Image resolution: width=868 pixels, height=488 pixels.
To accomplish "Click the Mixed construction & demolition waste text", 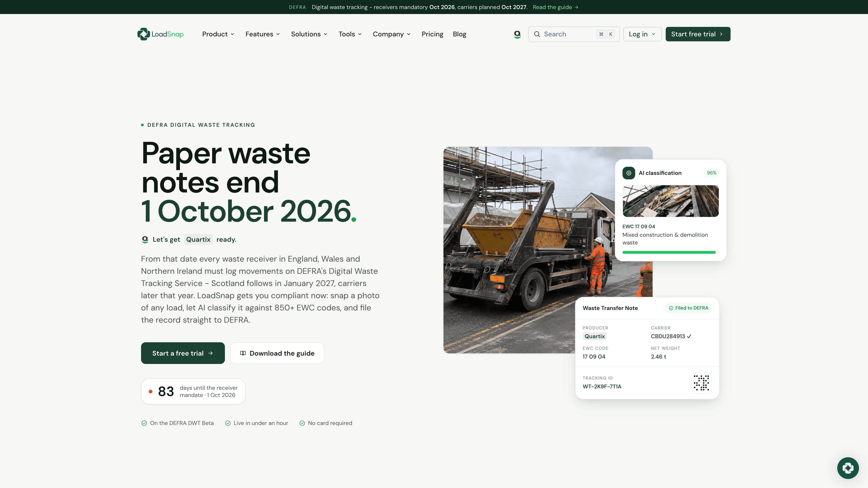I will (665, 238).
